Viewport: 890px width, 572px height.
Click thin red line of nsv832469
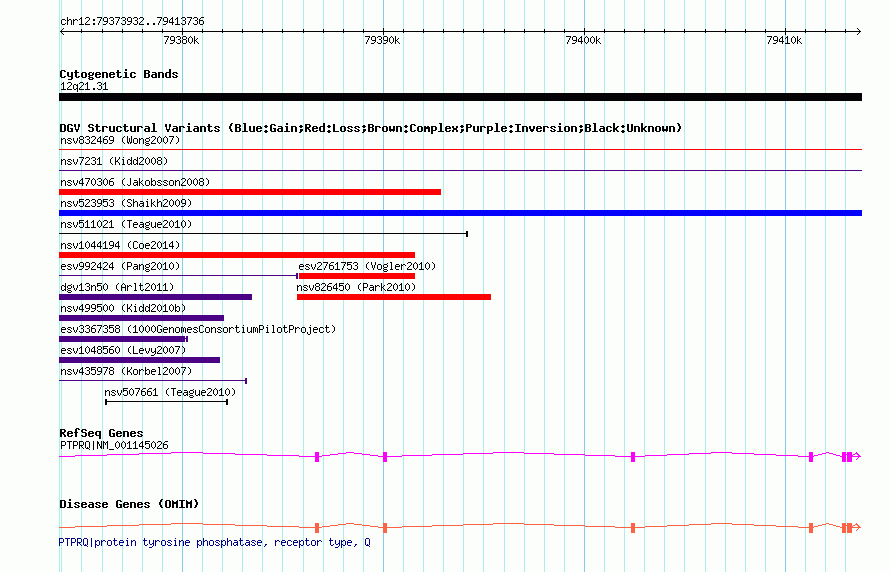(460, 150)
